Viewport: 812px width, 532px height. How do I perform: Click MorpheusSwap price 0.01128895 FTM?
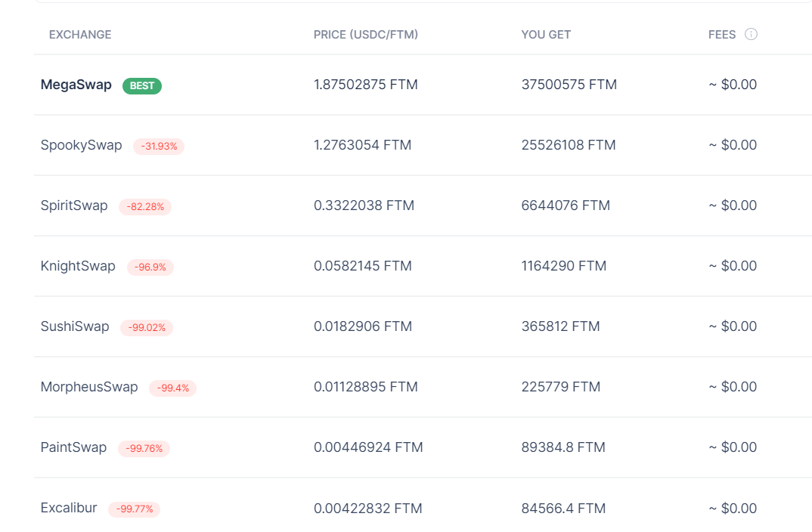pyautogui.click(x=366, y=387)
